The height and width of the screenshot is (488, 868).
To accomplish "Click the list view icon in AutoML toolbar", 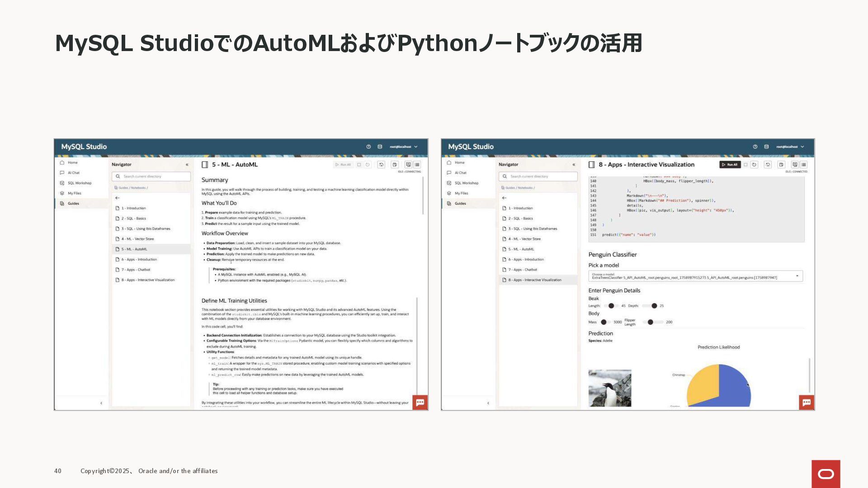I will (x=417, y=165).
